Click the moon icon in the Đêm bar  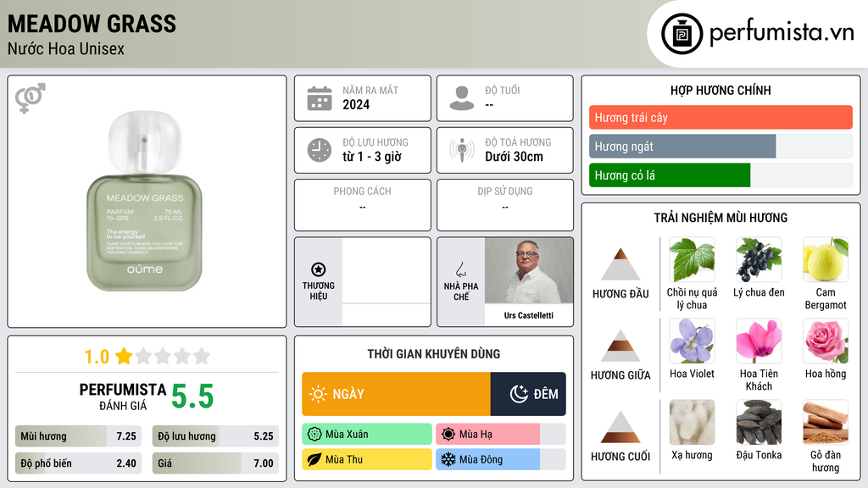coord(520,394)
